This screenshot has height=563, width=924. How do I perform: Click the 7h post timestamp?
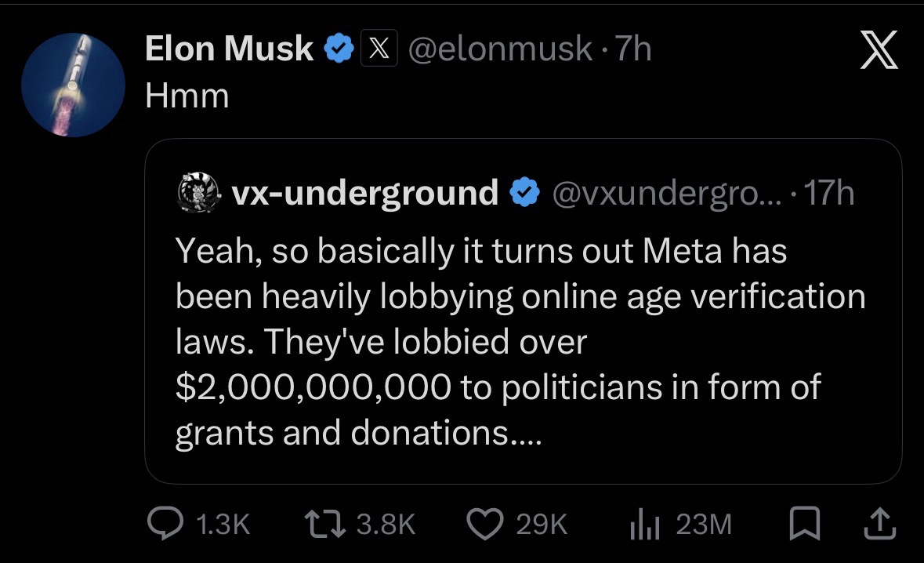634,50
